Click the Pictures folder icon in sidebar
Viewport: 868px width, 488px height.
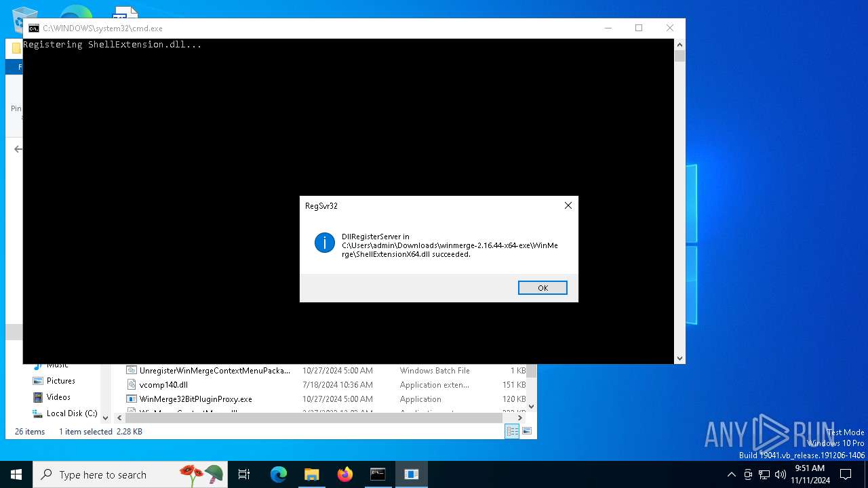(x=38, y=381)
